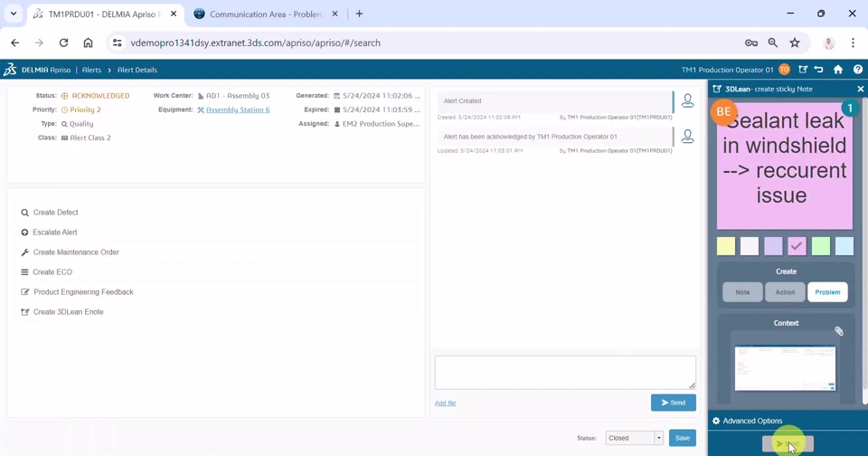Click the browser reload icon
This screenshot has height=456, width=868.
tap(63, 43)
